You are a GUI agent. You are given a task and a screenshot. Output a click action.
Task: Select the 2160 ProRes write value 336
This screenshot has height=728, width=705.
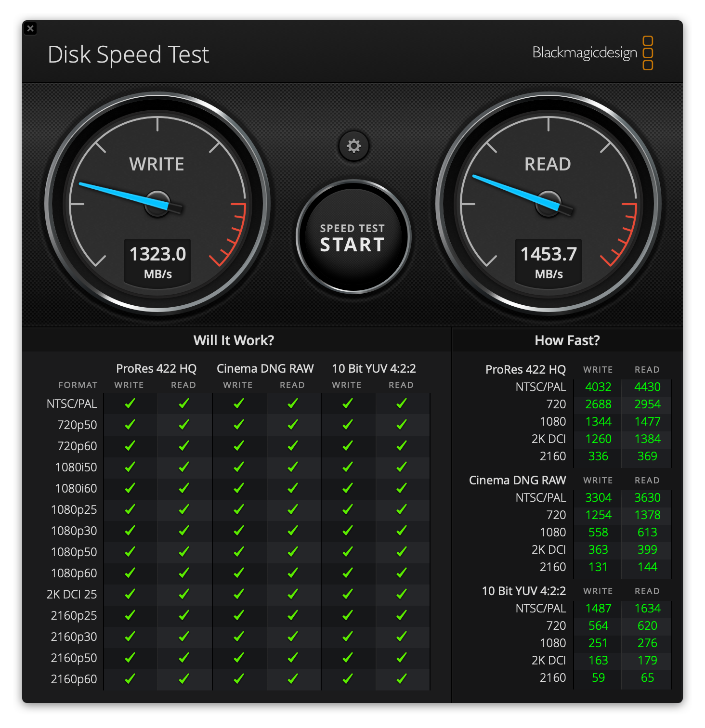[598, 456]
